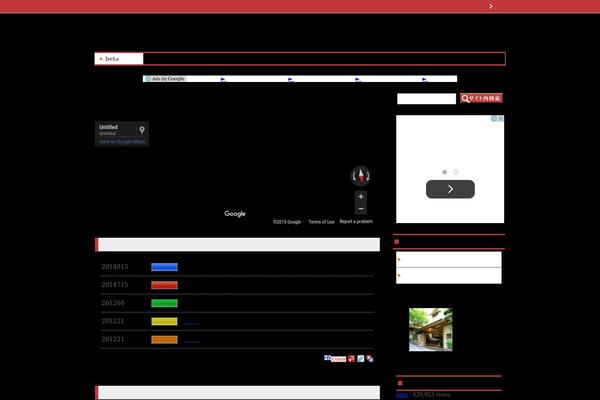This screenshot has width=600, height=400.
Task: Click the 2014715 date entry
Action: 114,285
